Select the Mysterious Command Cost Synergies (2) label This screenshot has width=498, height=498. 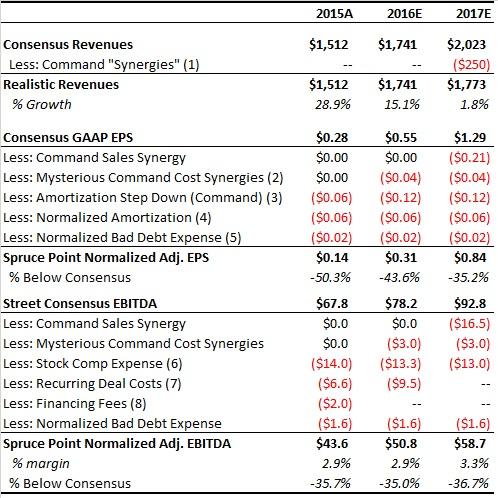tap(143, 177)
